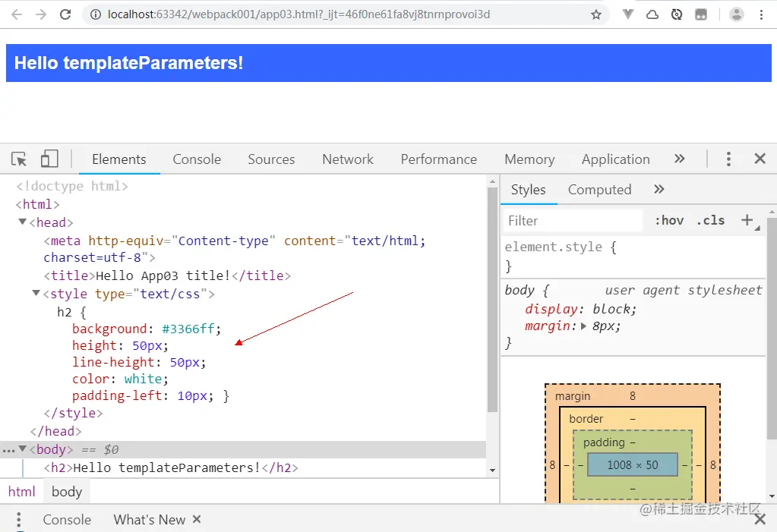The width and height of the screenshot is (777, 532).
Task: Close the What's New tab
Action: point(197,519)
